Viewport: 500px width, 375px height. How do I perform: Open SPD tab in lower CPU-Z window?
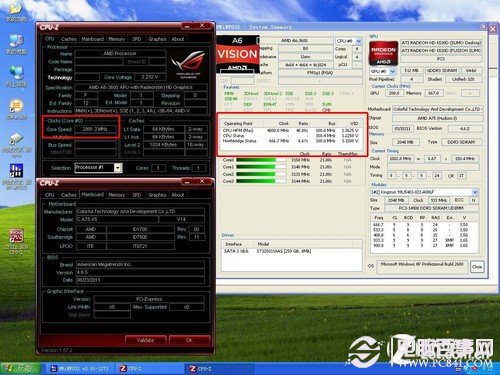[137, 195]
